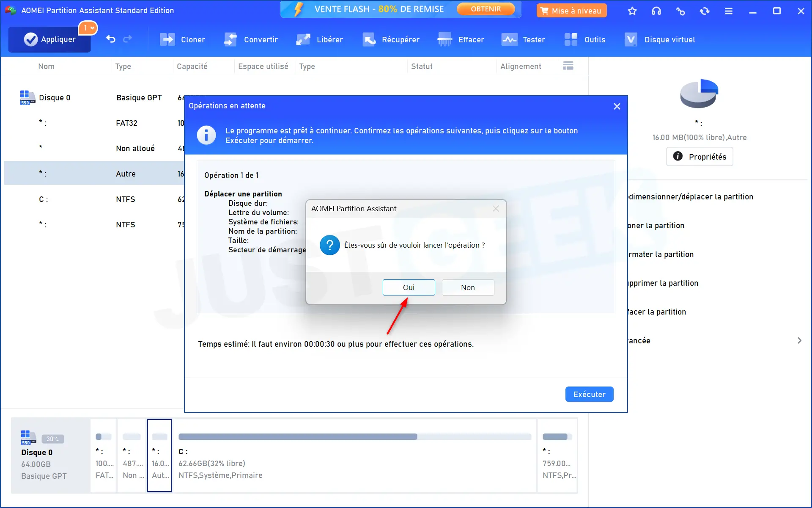Choose the Effacer la partition option
This screenshot has width=812, height=508.
tap(657, 312)
